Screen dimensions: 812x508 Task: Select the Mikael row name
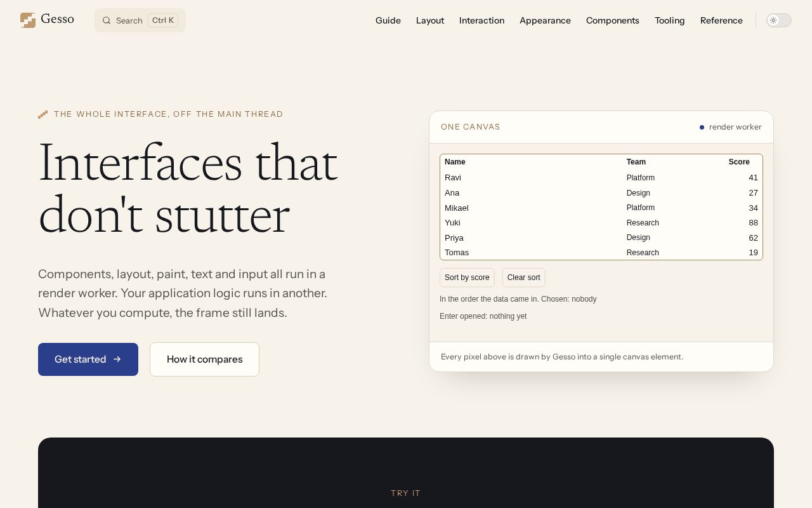457,208
